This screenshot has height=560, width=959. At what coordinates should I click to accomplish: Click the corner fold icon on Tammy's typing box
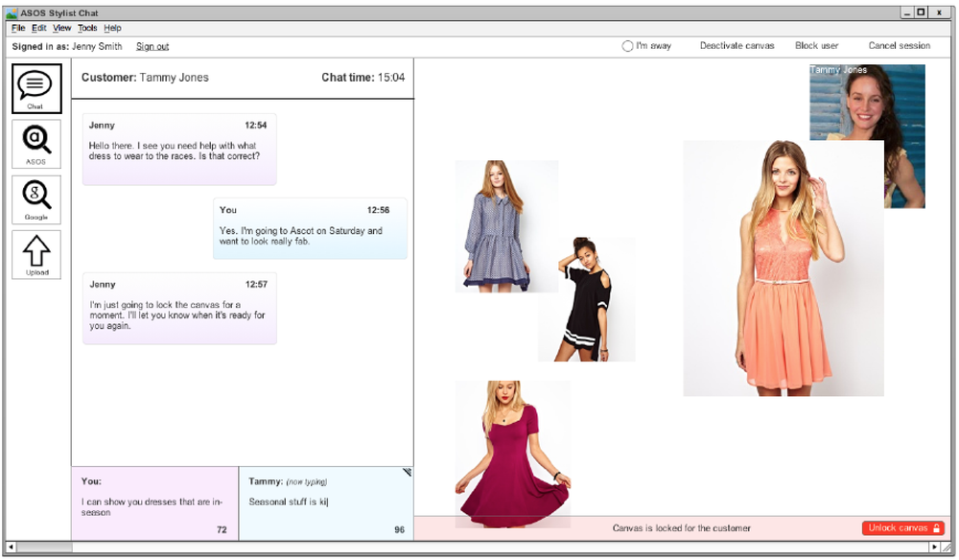(x=407, y=471)
